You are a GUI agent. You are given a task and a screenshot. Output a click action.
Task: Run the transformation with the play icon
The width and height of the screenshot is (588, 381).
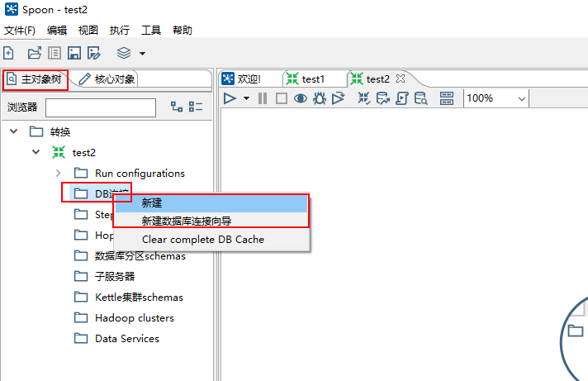(x=230, y=98)
